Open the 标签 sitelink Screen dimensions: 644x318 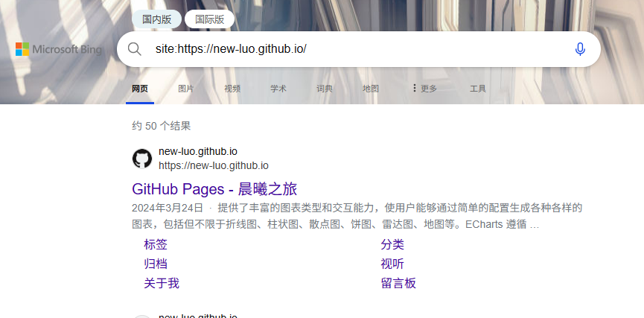156,244
